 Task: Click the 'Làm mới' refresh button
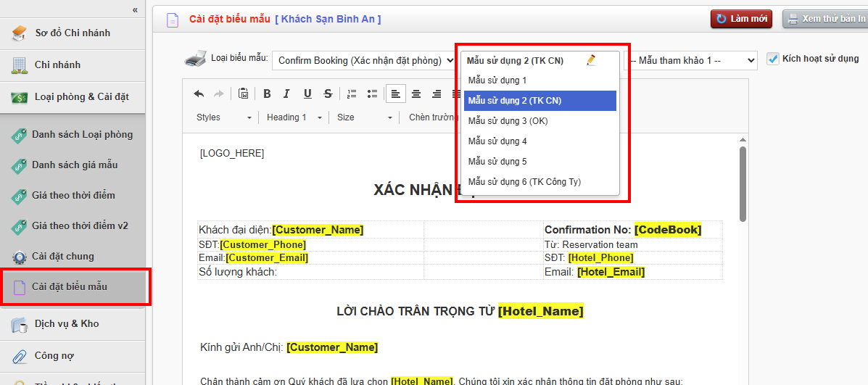[x=741, y=19]
